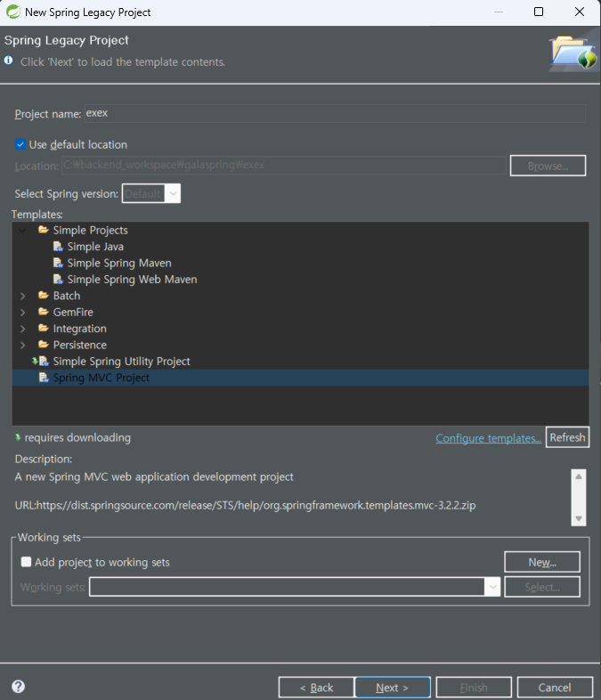This screenshot has height=700, width=601.
Task: Select the Simple Java template
Action: coord(95,247)
